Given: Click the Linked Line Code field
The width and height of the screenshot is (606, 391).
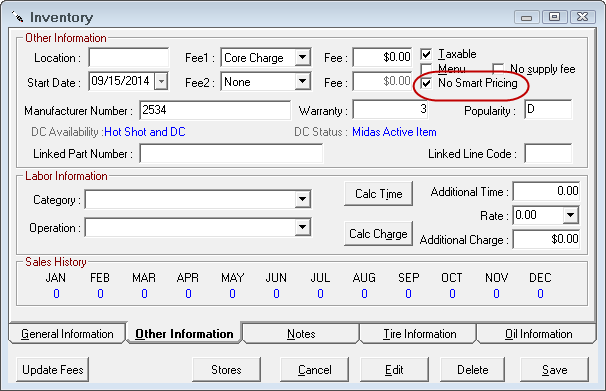Looking at the screenshot, I should (x=548, y=153).
